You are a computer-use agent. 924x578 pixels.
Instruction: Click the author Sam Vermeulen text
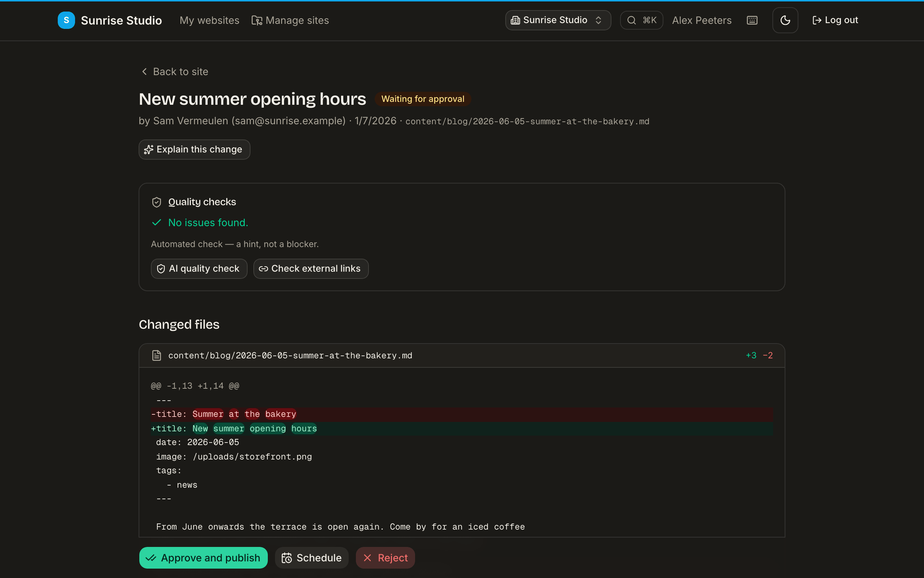[x=191, y=121]
